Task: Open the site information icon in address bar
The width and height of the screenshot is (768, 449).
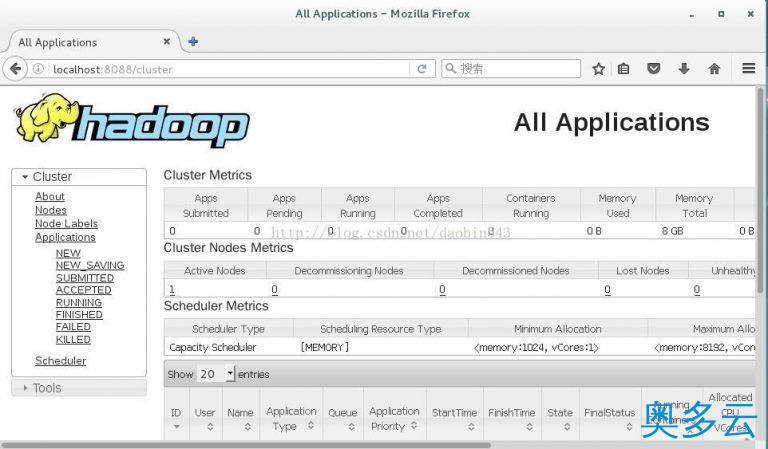Action: tap(38, 69)
